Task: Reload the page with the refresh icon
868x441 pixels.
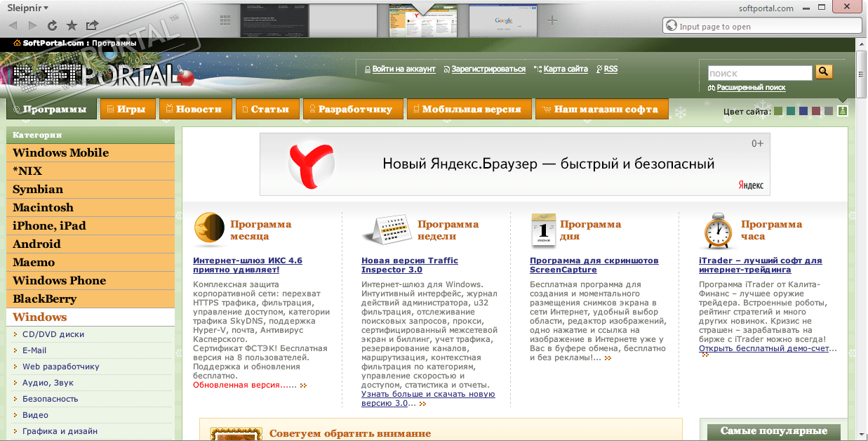Action: pos(52,25)
